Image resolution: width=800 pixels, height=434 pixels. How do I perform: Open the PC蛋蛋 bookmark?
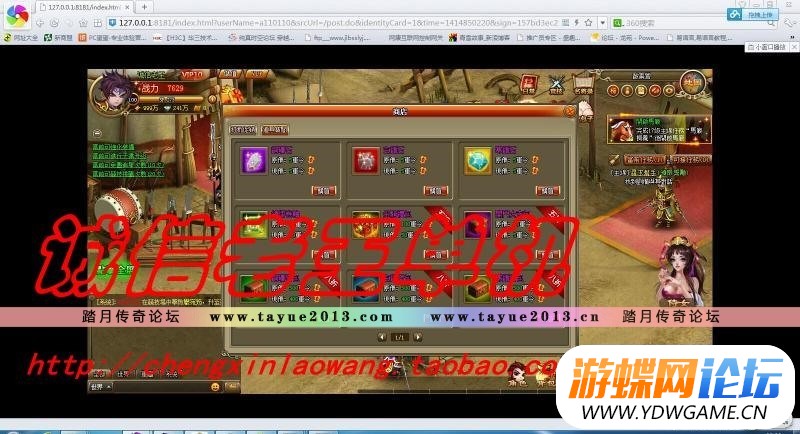pos(112,38)
